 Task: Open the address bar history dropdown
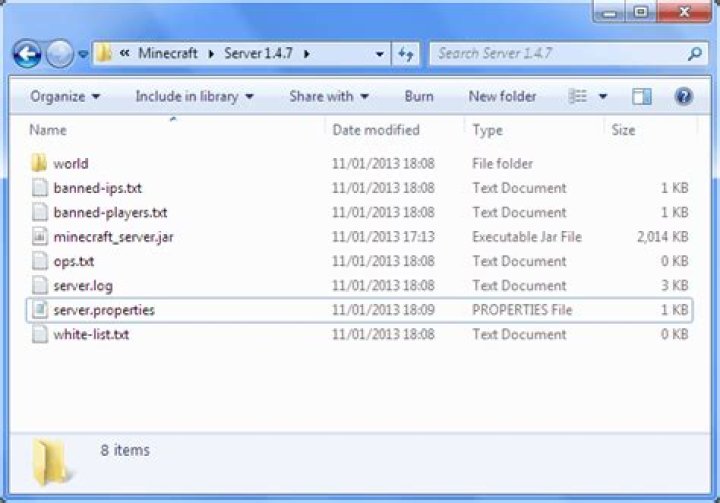coord(380,54)
